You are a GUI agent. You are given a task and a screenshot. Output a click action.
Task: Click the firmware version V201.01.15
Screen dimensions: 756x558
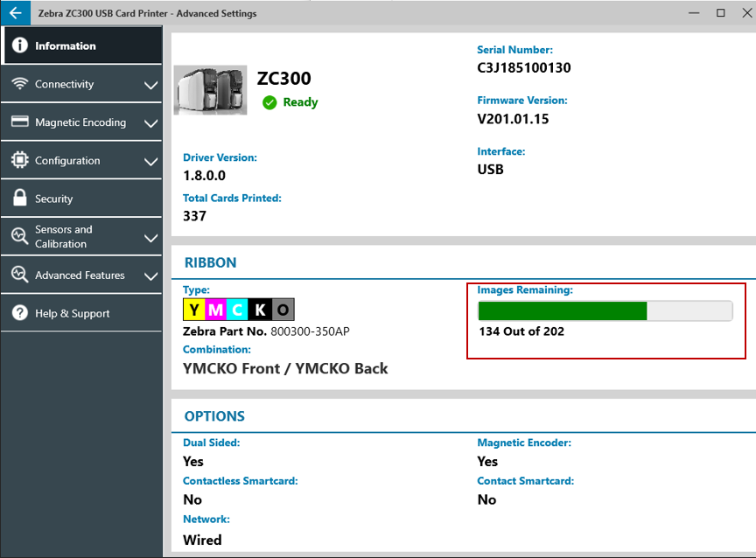(513, 119)
